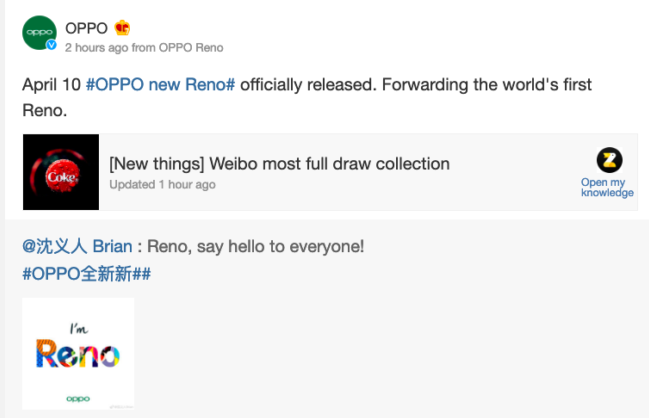This screenshot has width=649, height=418.
Task: Open the "I'm Reno" image thumbnail
Action: [x=78, y=353]
